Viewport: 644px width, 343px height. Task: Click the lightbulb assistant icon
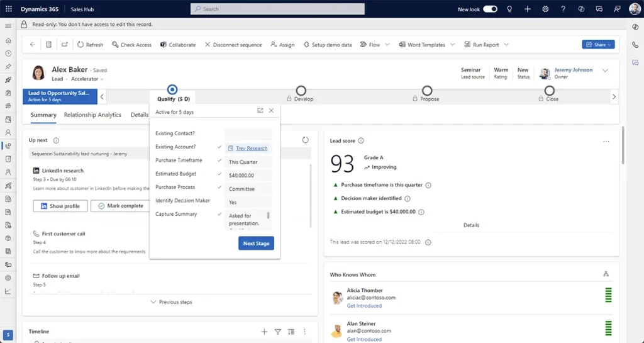click(509, 9)
